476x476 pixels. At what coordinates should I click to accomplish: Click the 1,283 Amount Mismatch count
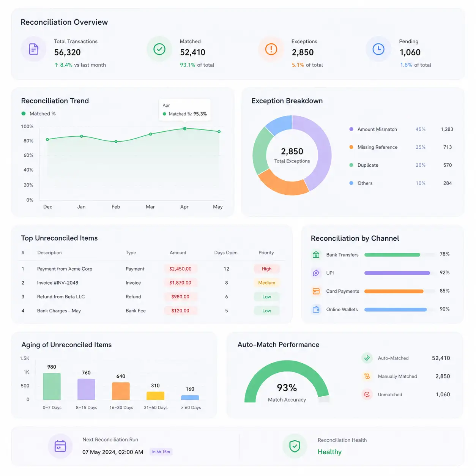[x=447, y=129]
